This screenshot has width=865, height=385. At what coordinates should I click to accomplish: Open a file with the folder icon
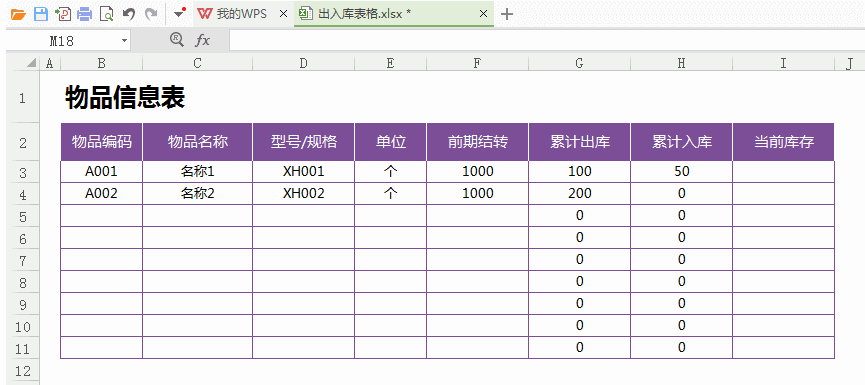pyautogui.click(x=18, y=14)
